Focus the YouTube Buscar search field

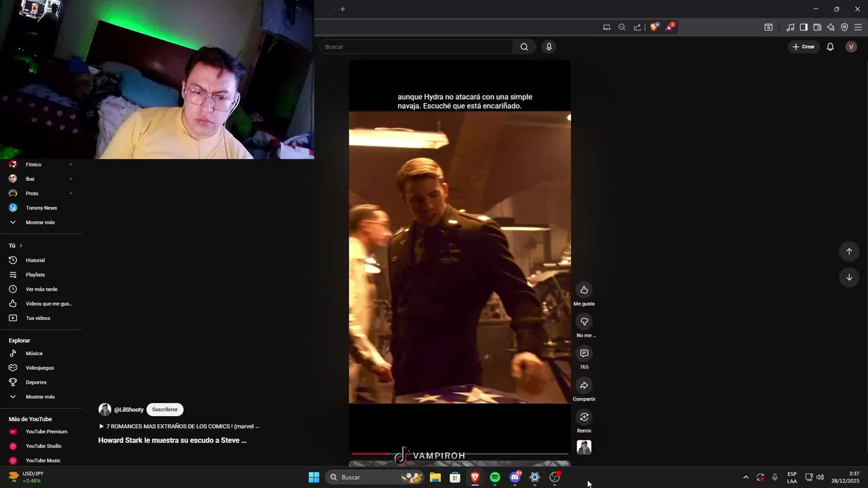(416, 47)
